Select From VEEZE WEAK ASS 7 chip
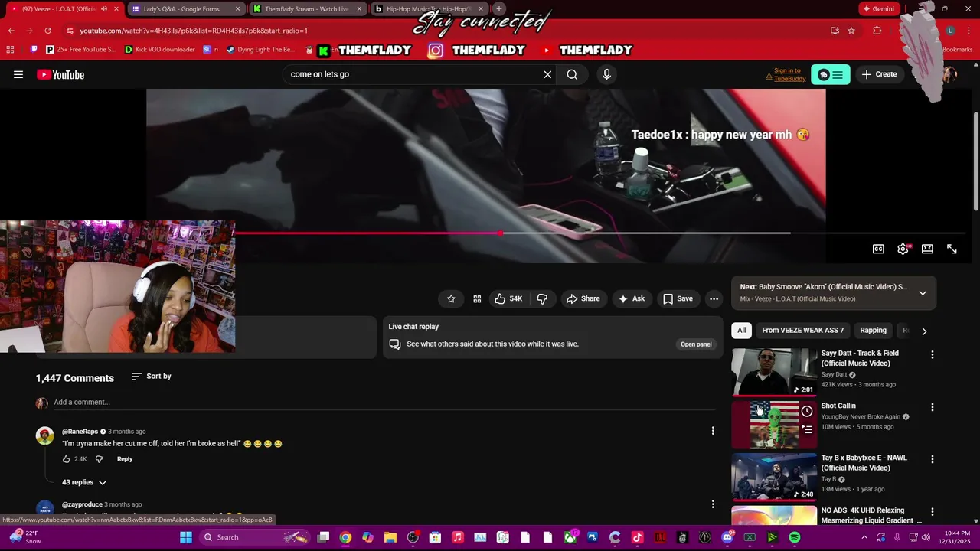 (802, 331)
